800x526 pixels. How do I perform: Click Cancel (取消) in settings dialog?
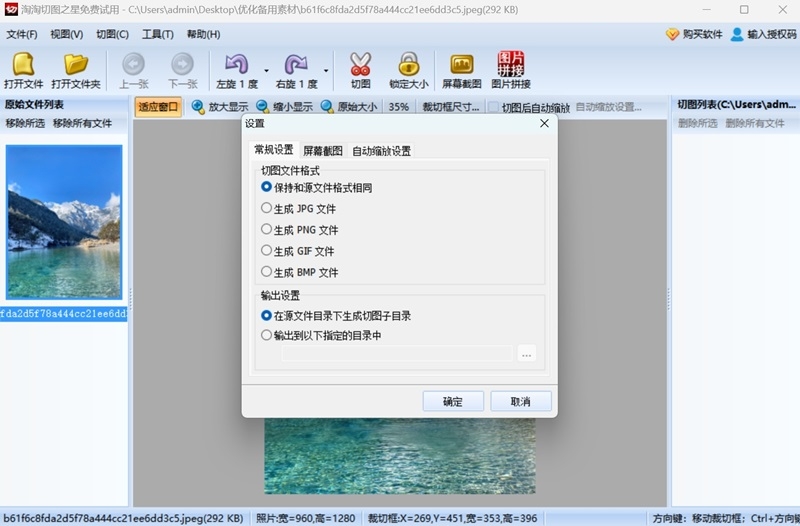[x=521, y=401]
